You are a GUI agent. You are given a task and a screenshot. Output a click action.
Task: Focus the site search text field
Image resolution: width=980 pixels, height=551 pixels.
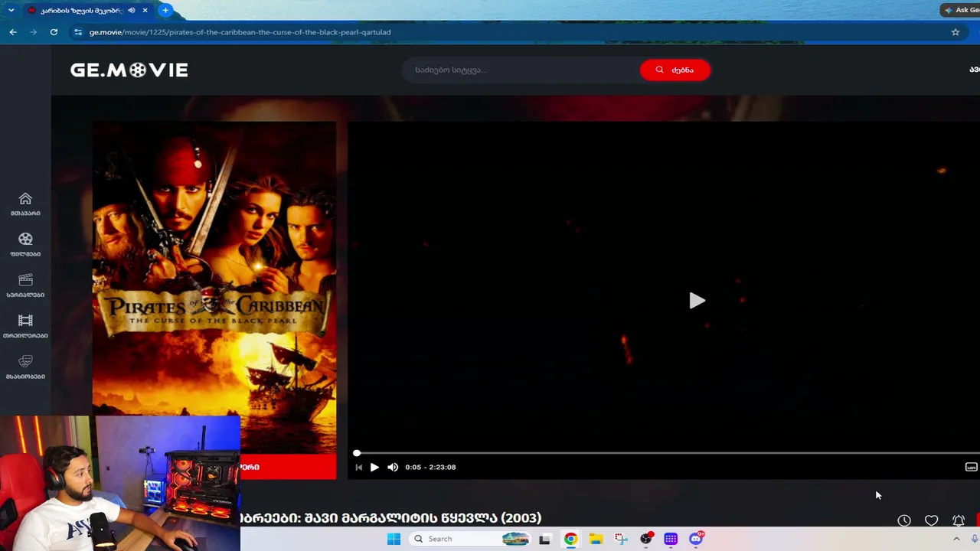pos(521,70)
